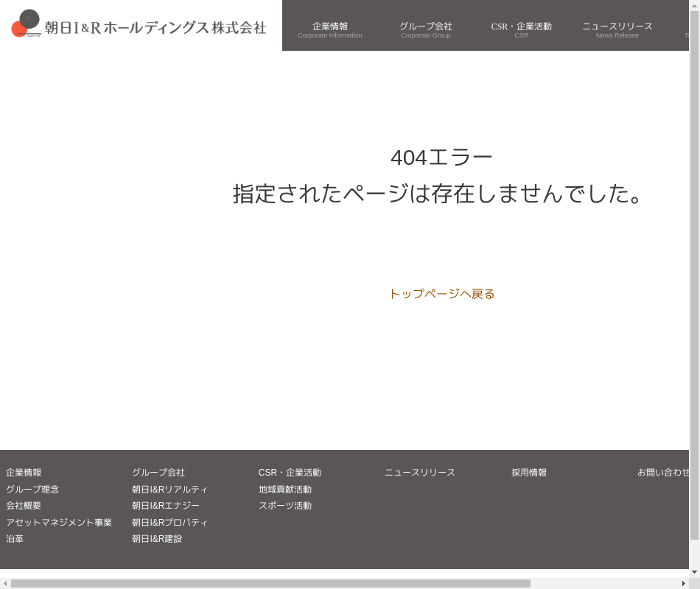The image size is (700, 589).
Task: Click the Asahi I&R Holdings logo
Action: pyautogui.click(x=139, y=26)
